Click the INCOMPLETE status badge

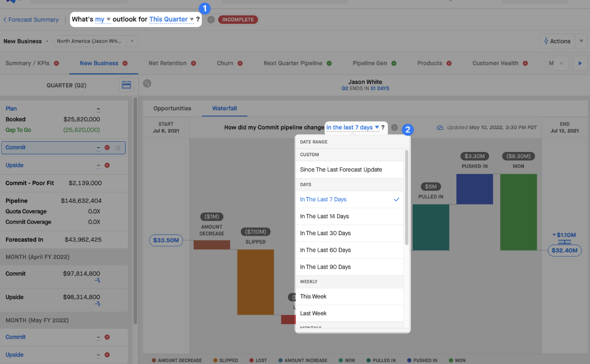click(238, 19)
